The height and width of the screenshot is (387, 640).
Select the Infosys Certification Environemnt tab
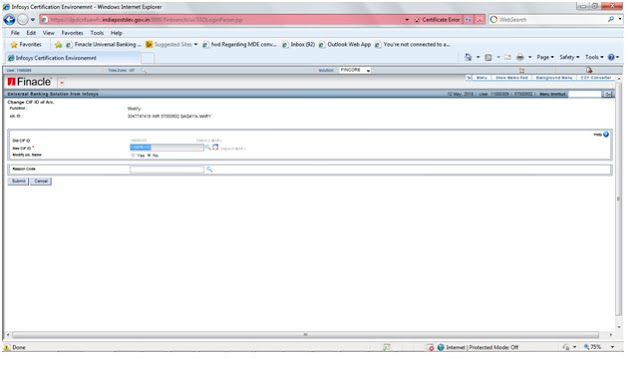click(73, 58)
